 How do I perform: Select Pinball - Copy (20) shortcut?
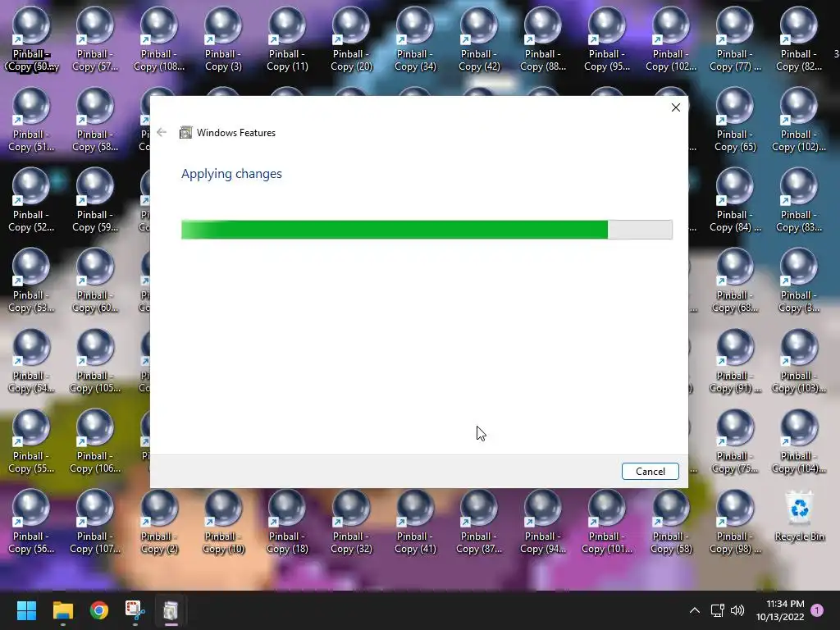coord(351,40)
